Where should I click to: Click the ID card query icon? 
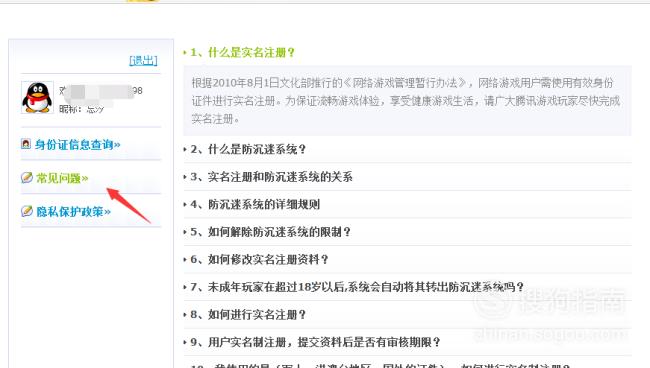point(26,144)
